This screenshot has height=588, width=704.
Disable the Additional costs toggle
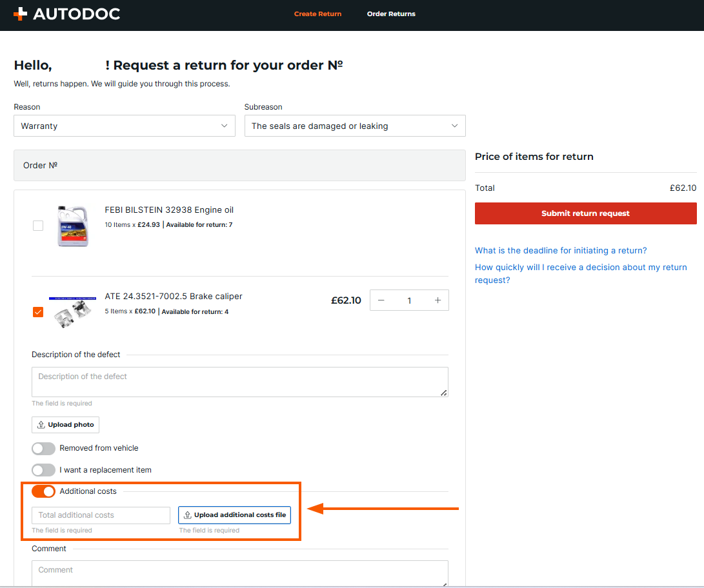pos(43,491)
